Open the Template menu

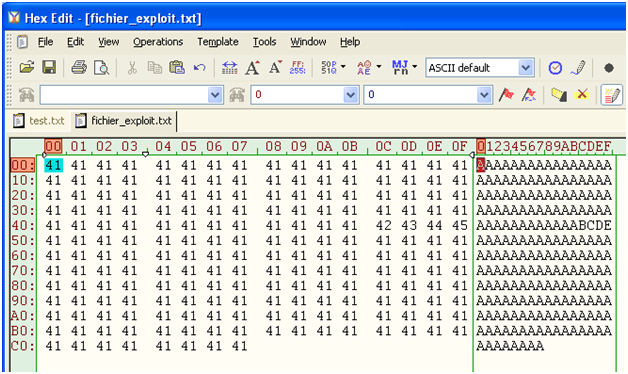[217, 42]
